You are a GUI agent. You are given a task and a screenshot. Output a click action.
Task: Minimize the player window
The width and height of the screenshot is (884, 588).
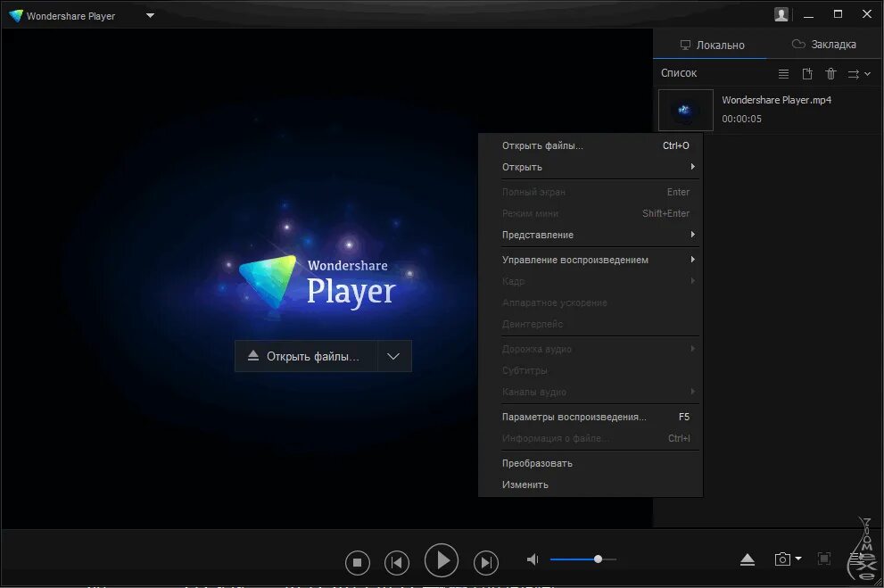tap(808, 15)
